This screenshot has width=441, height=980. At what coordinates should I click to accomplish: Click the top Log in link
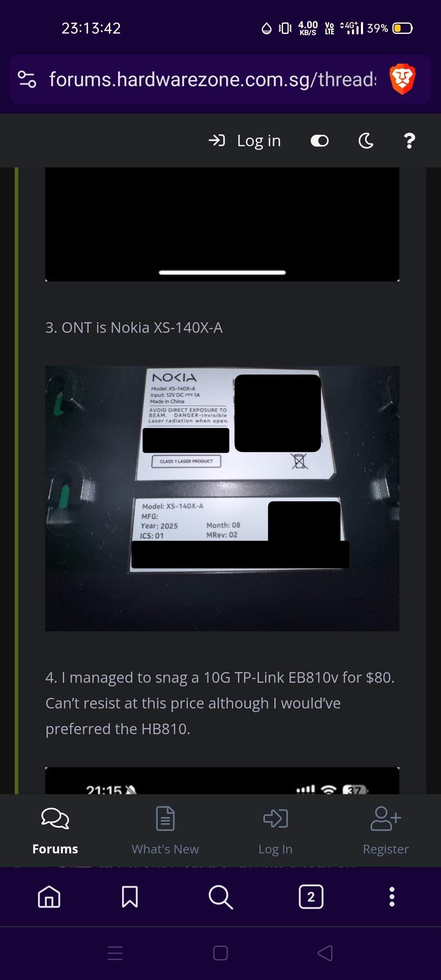tap(245, 141)
